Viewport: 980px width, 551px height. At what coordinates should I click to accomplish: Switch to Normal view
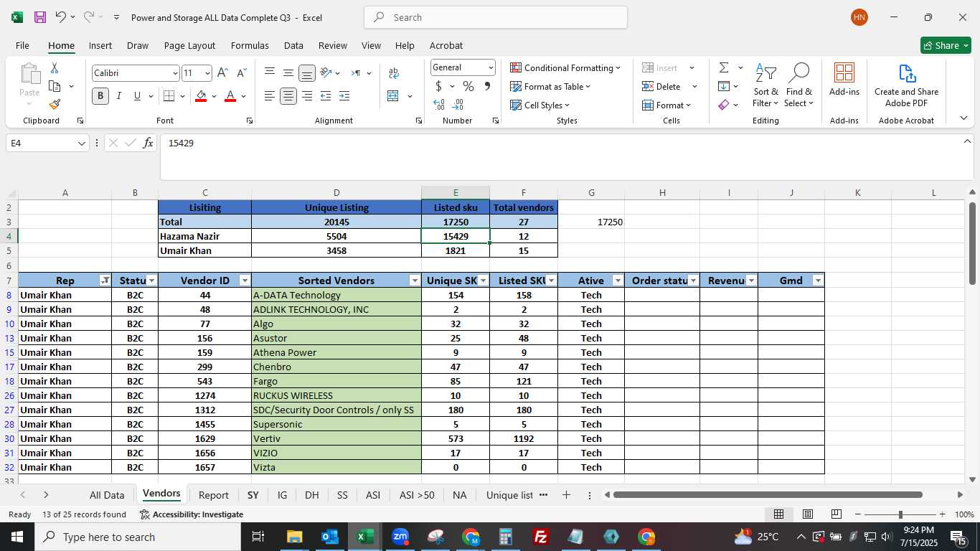pos(778,514)
